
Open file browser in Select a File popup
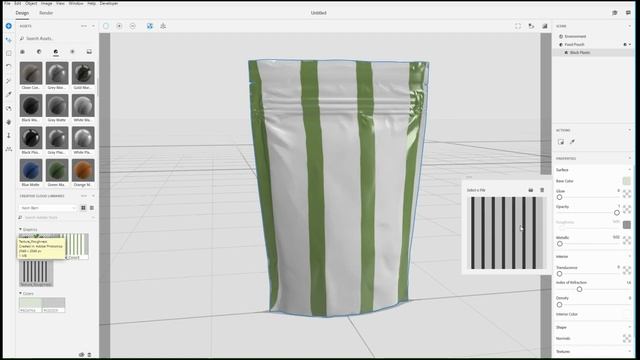coord(531,190)
